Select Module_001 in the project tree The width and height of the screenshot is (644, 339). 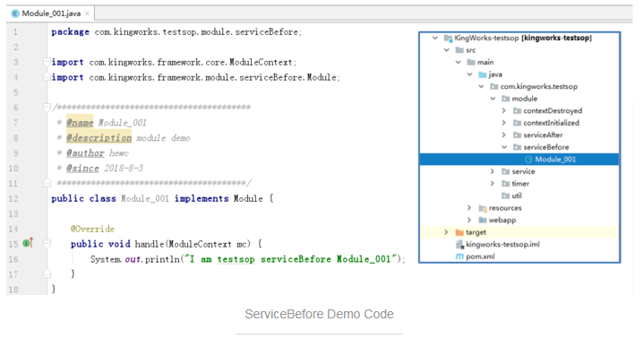click(519, 160)
